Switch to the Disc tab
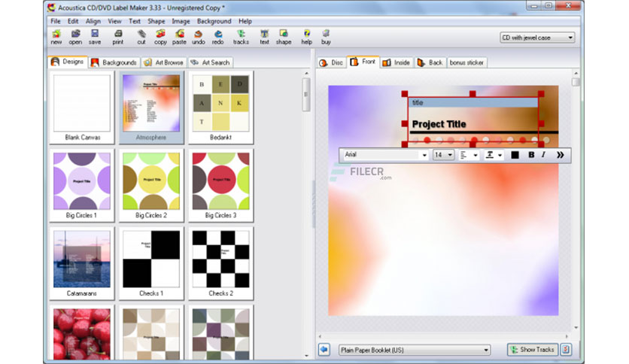This screenshot has width=629, height=364. [x=331, y=62]
